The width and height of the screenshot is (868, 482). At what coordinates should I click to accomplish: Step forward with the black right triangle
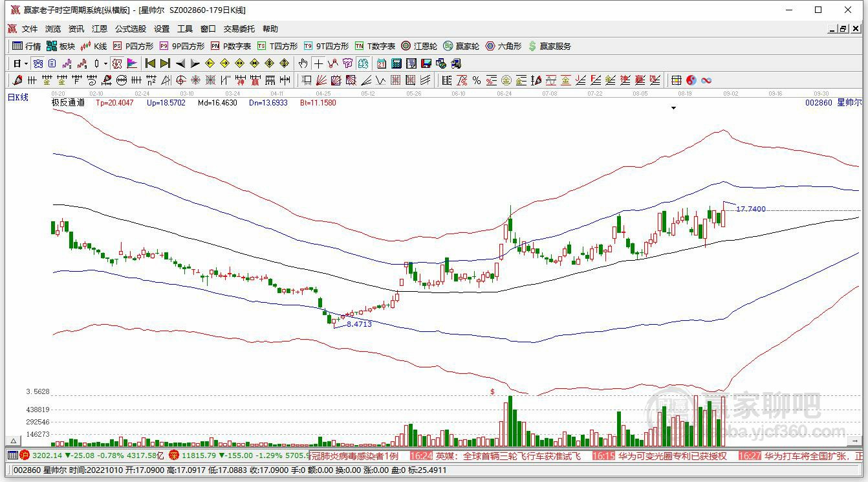(x=195, y=63)
